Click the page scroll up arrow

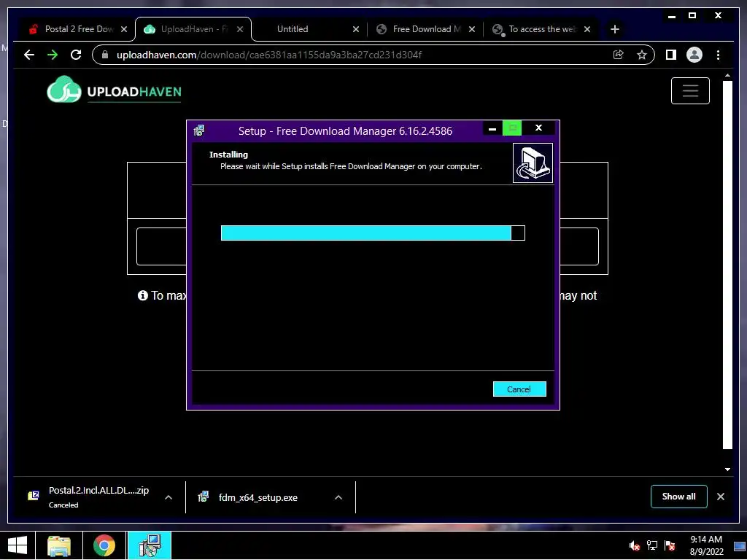click(x=727, y=76)
